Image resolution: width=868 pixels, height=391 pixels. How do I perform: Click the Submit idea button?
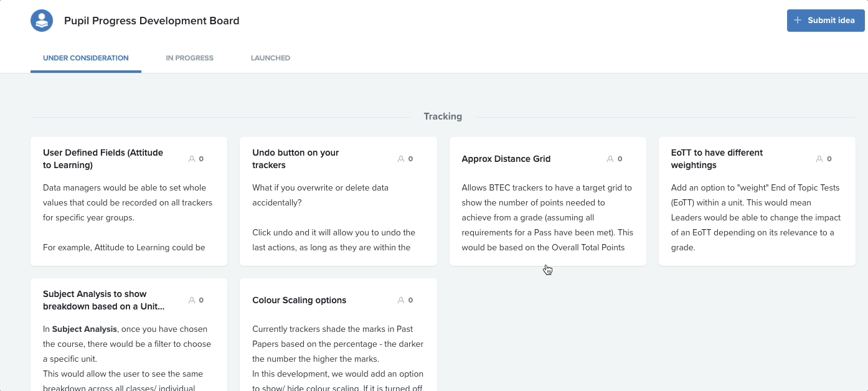[x=825, y=20]
